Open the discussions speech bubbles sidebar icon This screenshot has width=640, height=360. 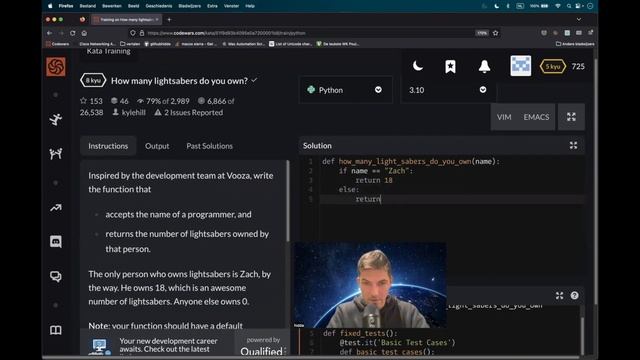coord(56,276)
